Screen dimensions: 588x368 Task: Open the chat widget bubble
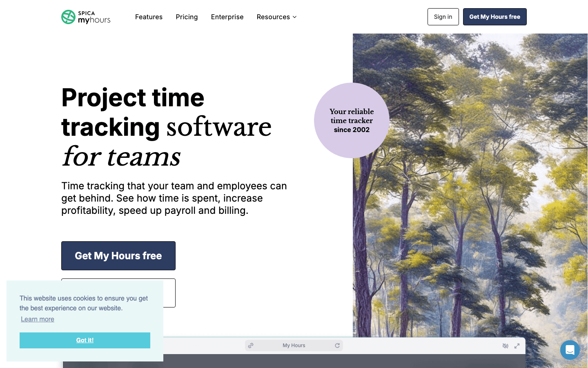click(570, 350)
